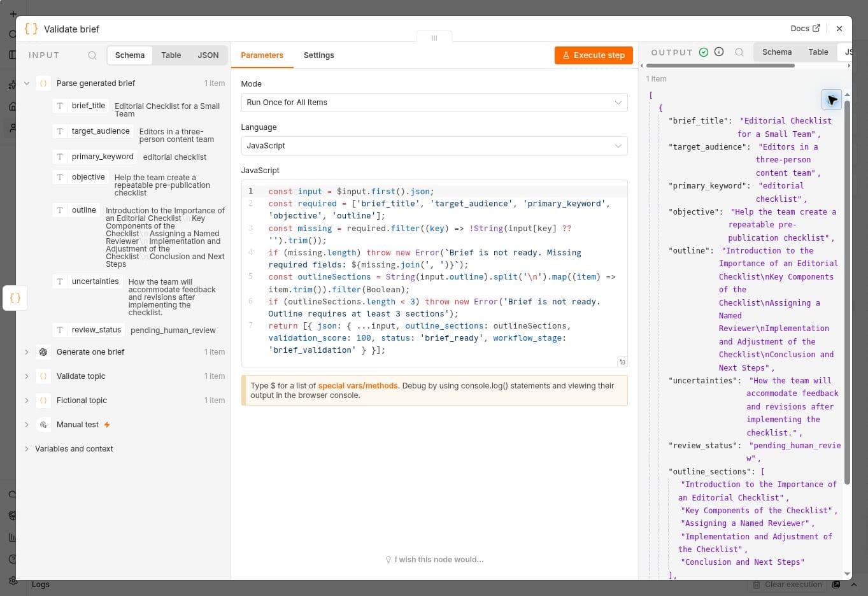This screenshot has width=868, height=596.
Task: Click the lightning bolt beside Manual test
Action: 107,425
